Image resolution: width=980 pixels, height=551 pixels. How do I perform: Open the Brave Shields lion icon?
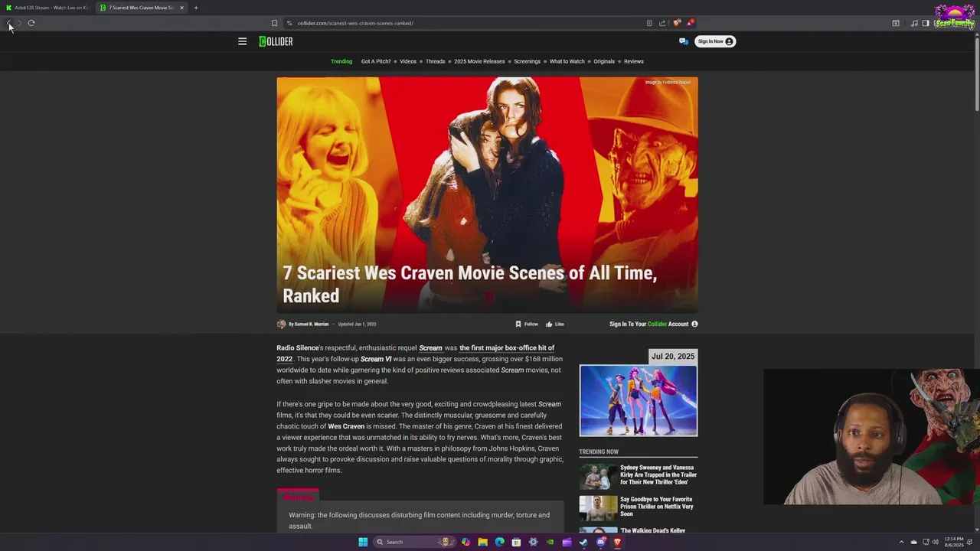point(676,23)
